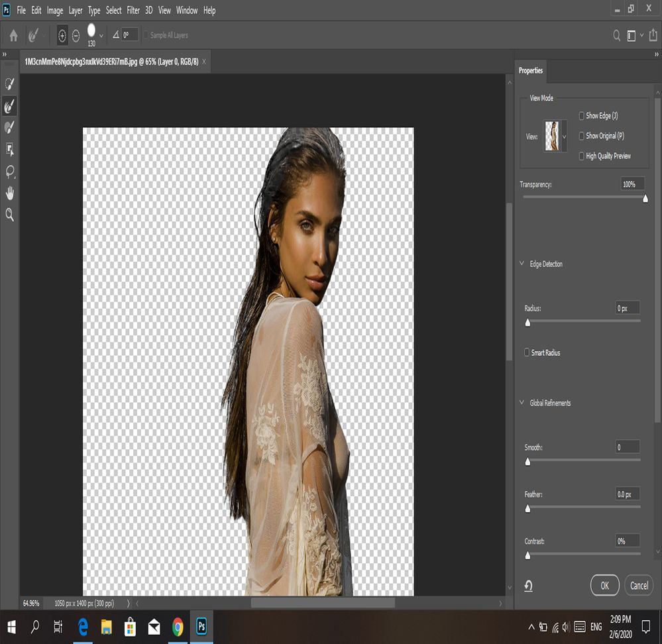Select the Object Selection tool
The image size is (662, 644).
click(x=10, y=149)
